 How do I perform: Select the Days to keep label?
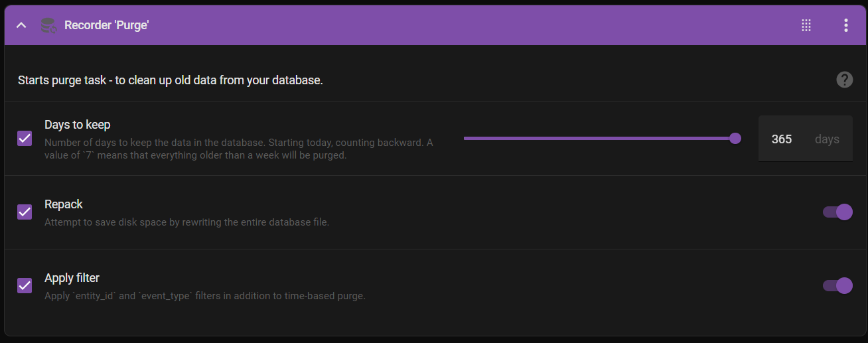[x=78, y=124]
